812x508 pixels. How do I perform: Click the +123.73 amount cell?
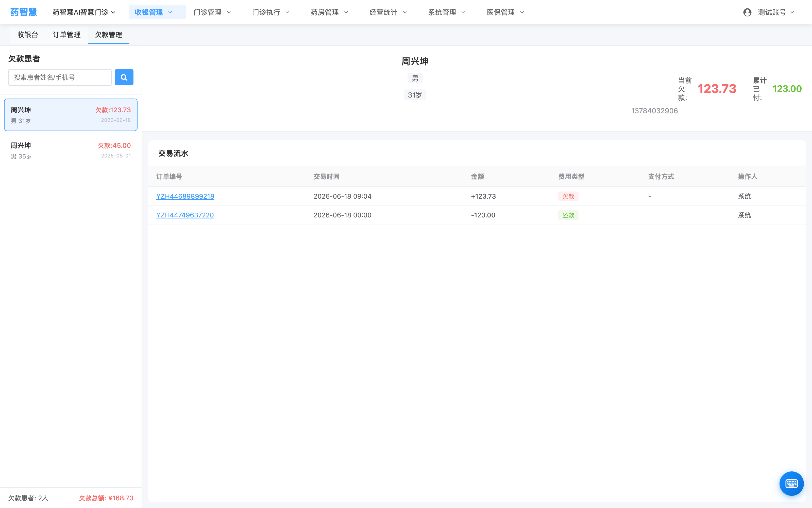(483, 196)
